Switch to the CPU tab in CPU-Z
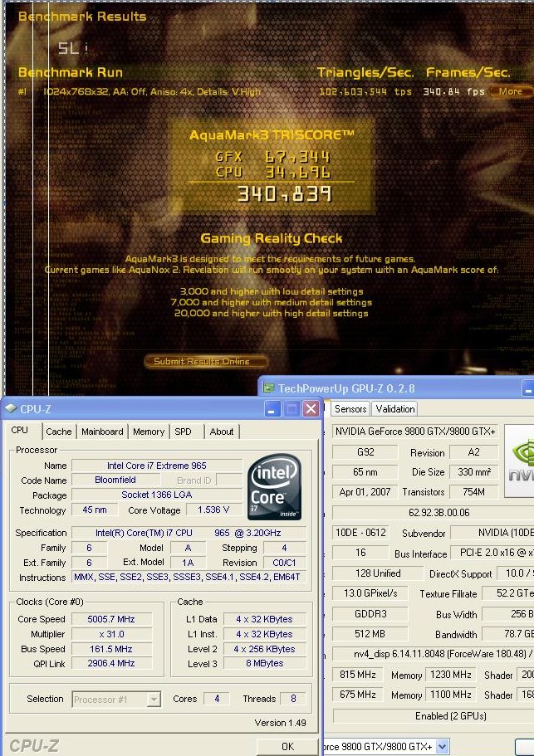The image size is (534, 756). click(20, 430)
